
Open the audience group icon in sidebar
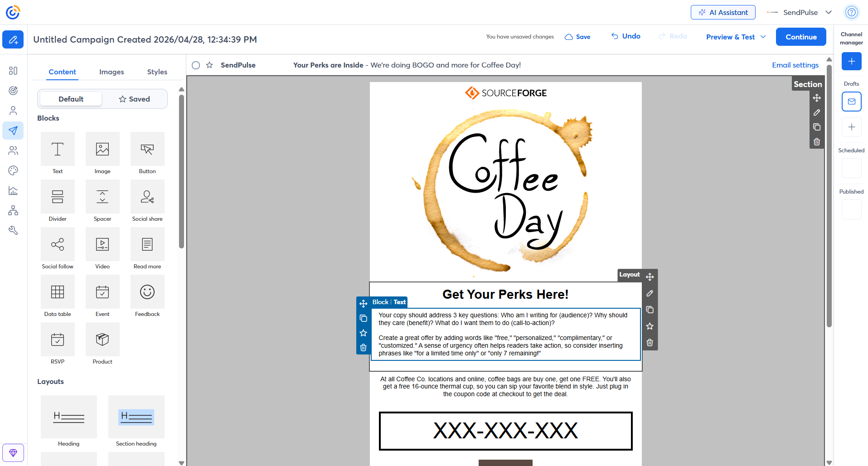click(13, 150)
